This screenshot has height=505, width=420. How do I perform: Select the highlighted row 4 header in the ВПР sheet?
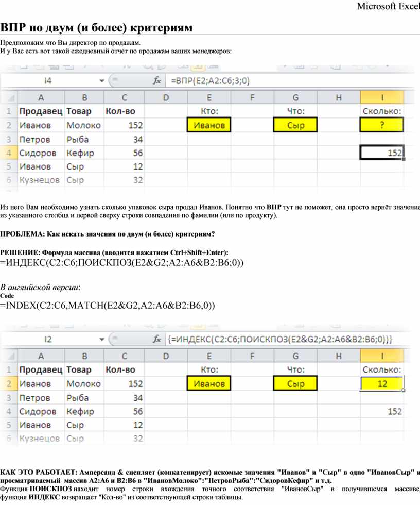9,153
